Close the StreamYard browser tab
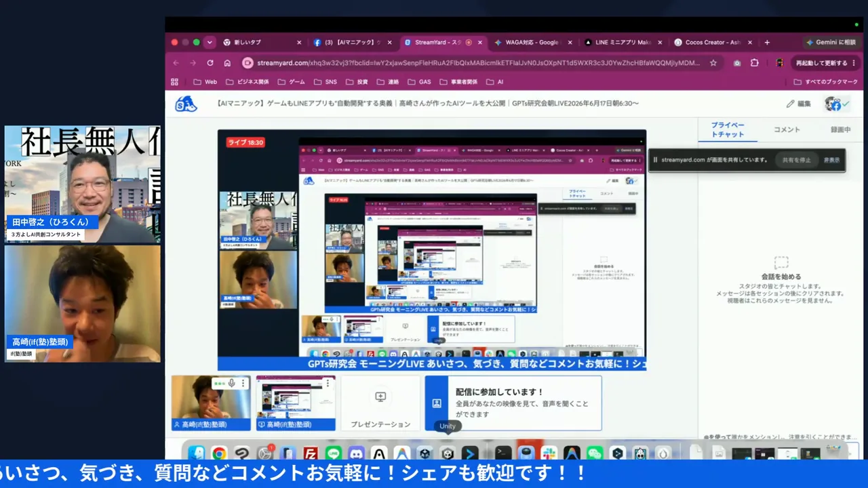 [x=480, y=42]
